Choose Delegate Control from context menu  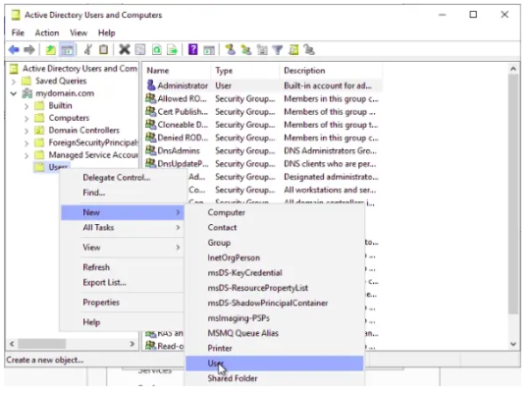click(123, 177)
